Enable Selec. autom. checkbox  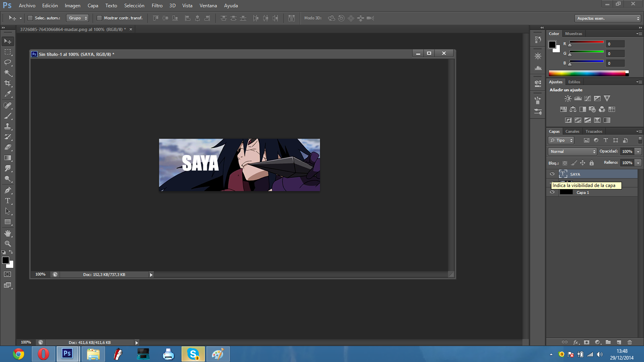coord(30,18)
